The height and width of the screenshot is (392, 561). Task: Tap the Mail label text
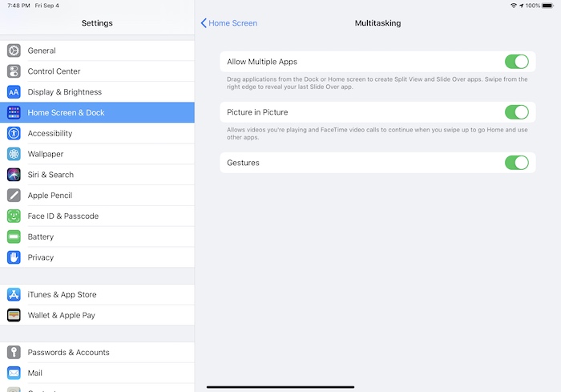34,373
